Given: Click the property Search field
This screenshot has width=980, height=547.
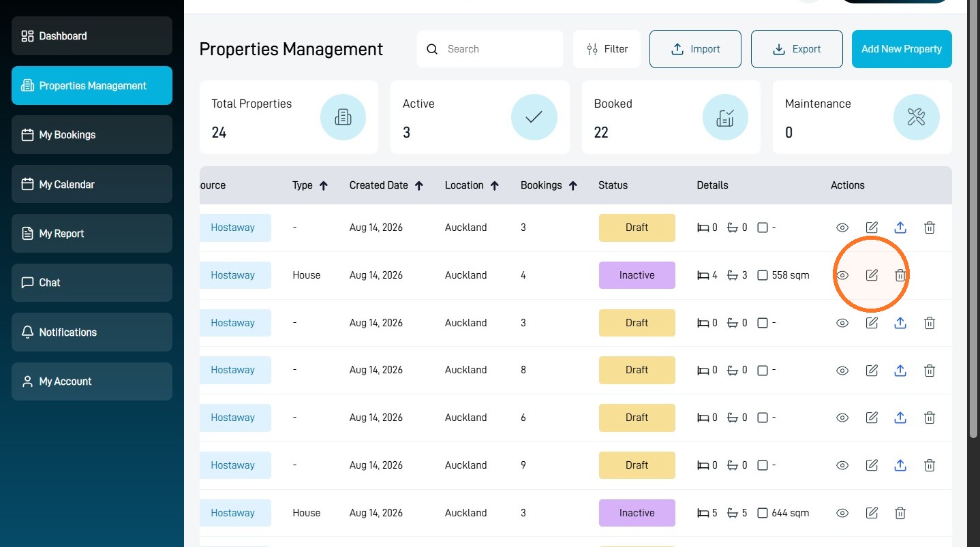Looking at the screenshot, I should click(x=490, y=49).
